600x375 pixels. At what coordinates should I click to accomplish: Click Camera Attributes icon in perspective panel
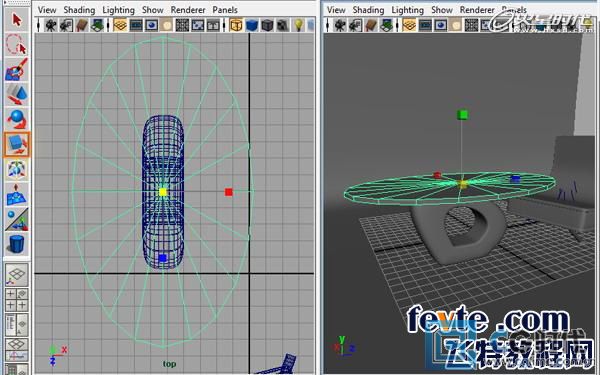(x=355, y=26)
